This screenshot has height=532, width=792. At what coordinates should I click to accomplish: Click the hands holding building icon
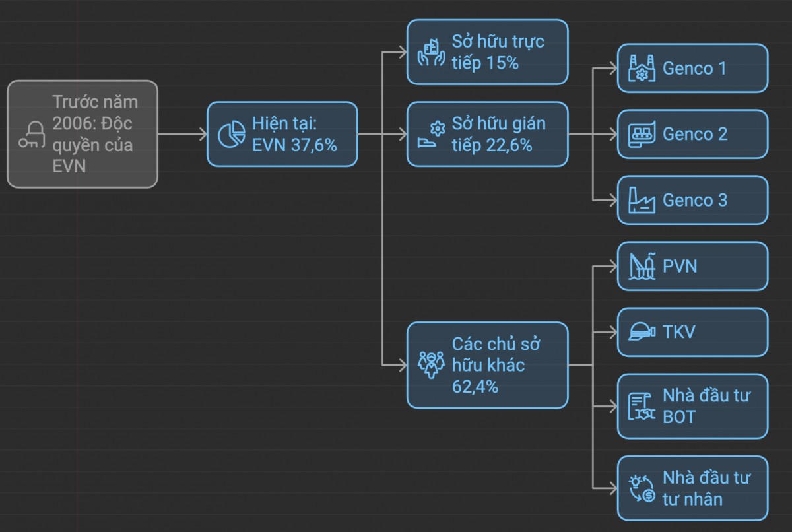tap(432, 52)
